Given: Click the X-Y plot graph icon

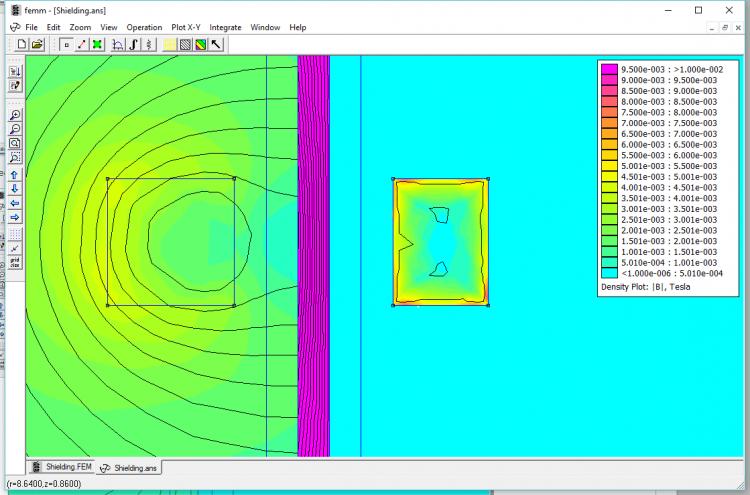Looking at the screenshot, I should (119, 44).
